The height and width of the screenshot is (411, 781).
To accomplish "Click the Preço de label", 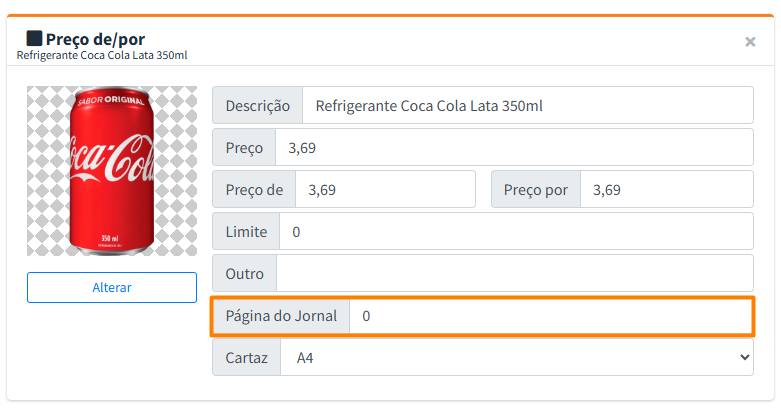I will pyautogui.click(x=255, y=190).
